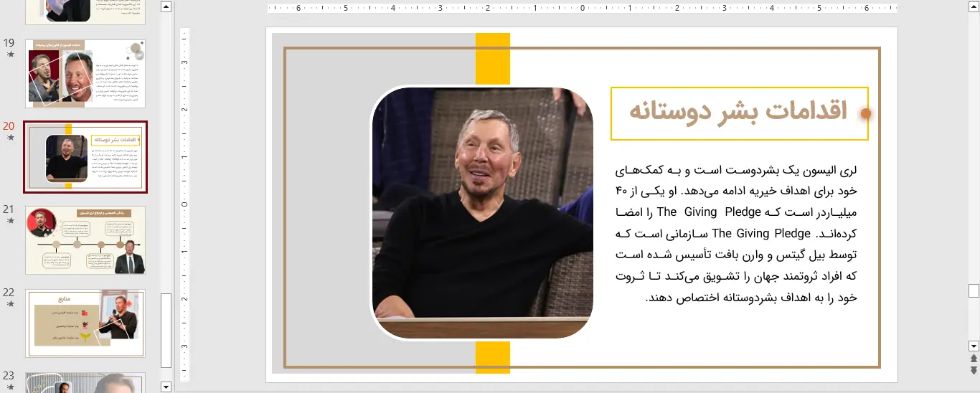Viewport: 980px width, 393px height.
Task: Click the animation star under slide 20
Action: coord(10,138)
